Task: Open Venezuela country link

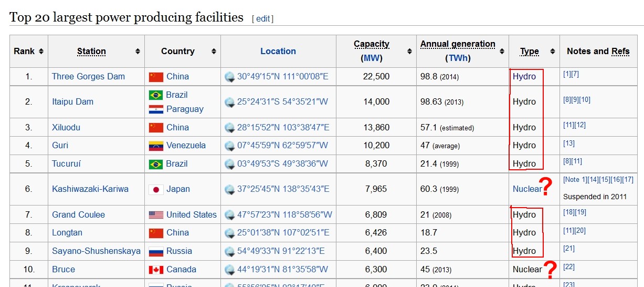Action: pos(186,145)
